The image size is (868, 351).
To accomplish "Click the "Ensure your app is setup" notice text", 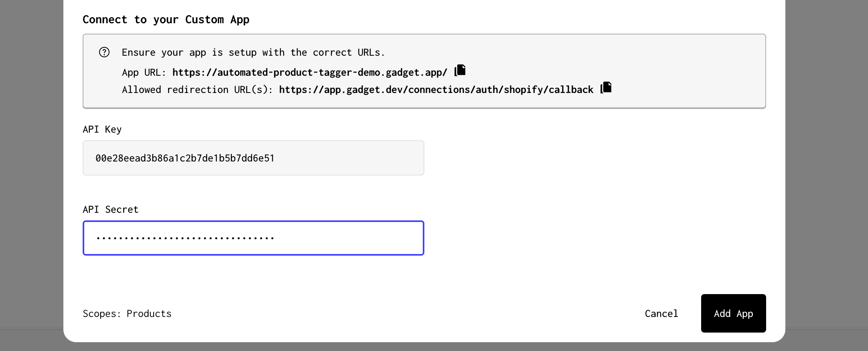I will 253,52.
